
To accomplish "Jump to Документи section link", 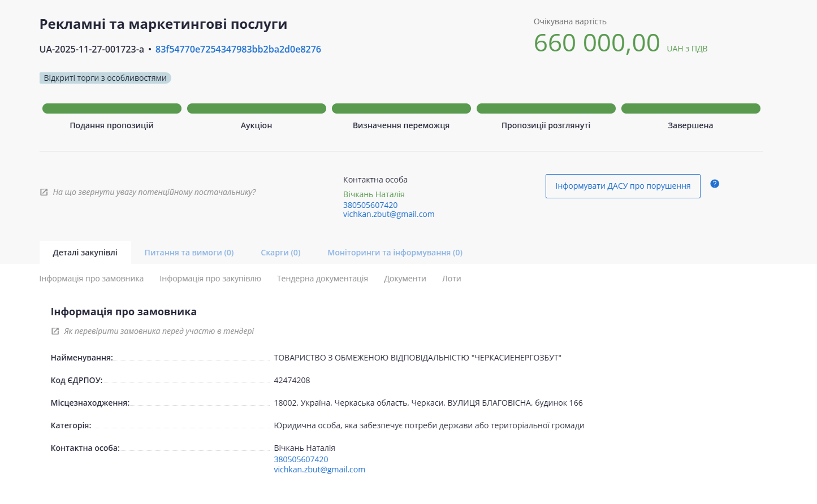I will coord(405,279).
